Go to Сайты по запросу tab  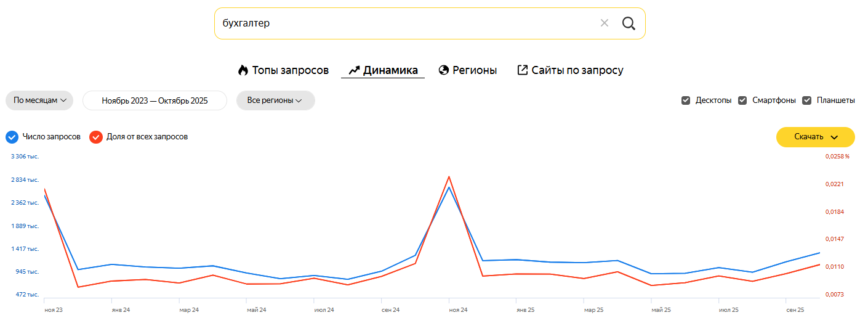point(577,70)
